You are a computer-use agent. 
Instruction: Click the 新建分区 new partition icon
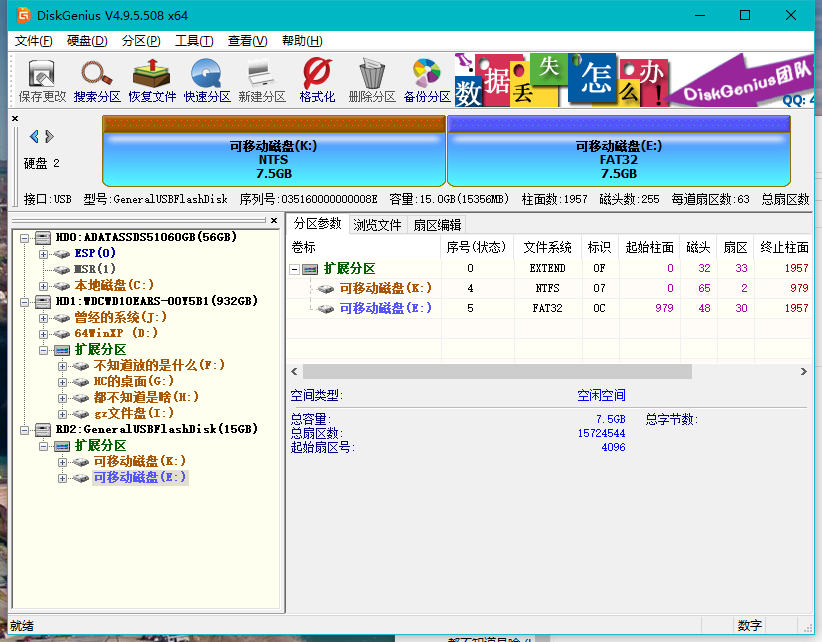[262, 80]
